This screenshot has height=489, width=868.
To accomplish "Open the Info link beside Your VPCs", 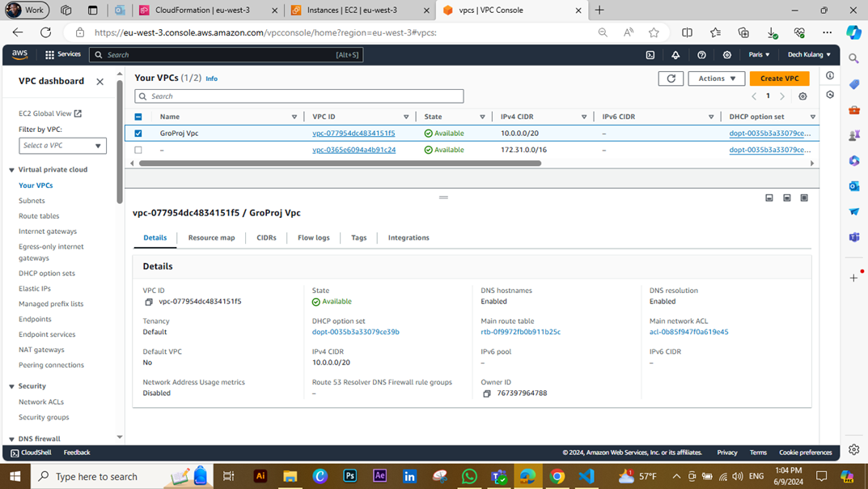I will point(211,79).
